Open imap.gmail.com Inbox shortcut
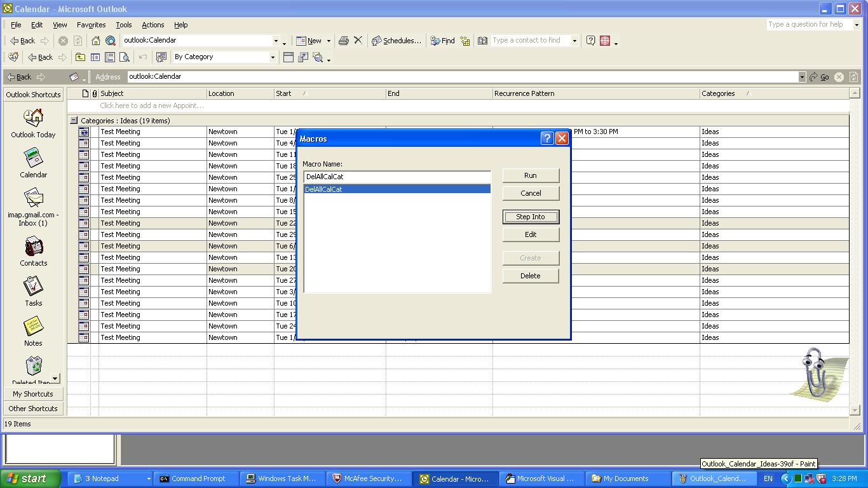 [x=33, y=198]
